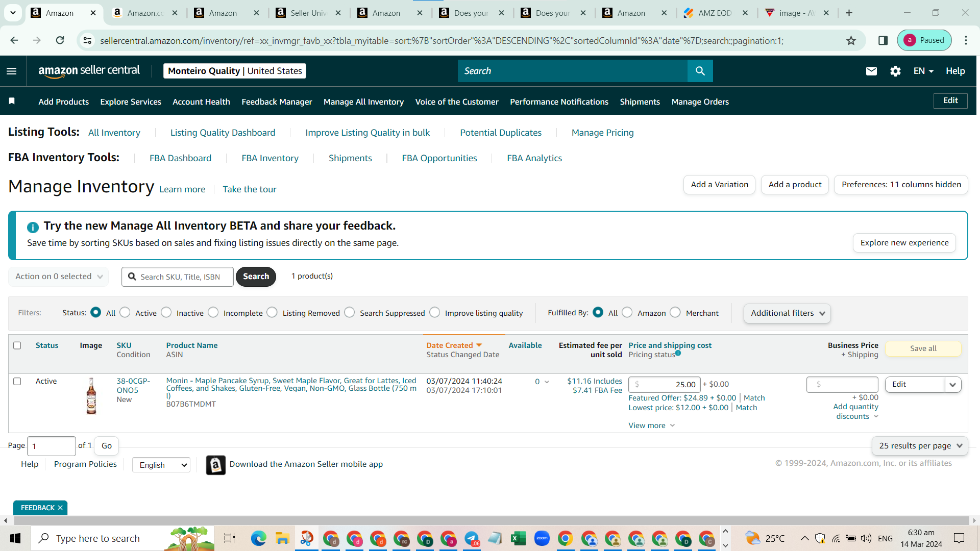The image size is (980, 551).
Task: Open Zoom from the taskbar
Action: [542, 538]
